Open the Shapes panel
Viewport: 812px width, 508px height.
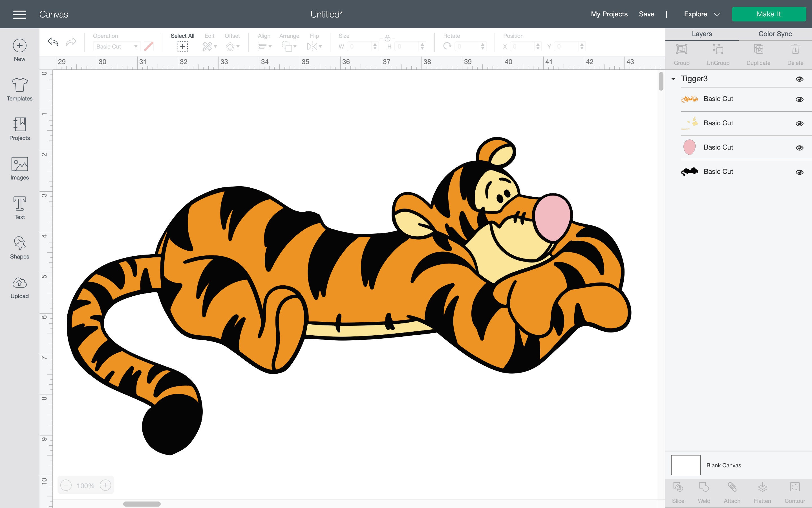point(19,247)
